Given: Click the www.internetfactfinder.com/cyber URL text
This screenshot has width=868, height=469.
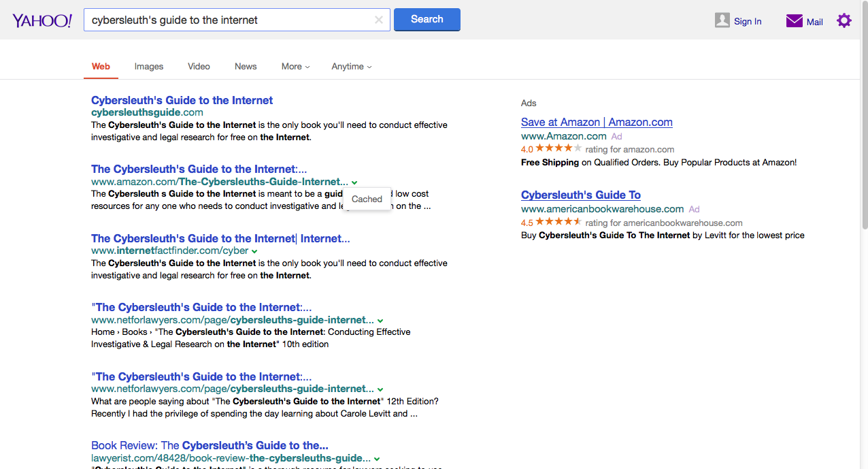Looking at the screenshot, I should tap(169, 250).
